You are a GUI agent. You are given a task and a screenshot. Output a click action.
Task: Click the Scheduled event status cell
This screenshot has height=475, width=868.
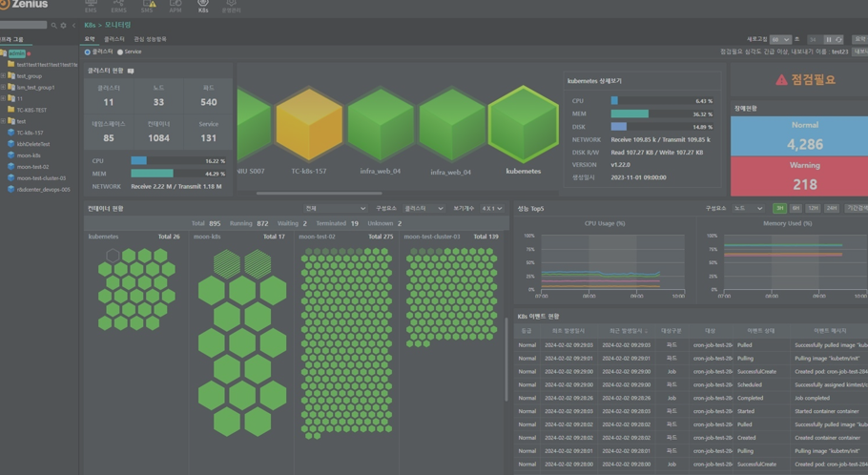coord(750,384)
